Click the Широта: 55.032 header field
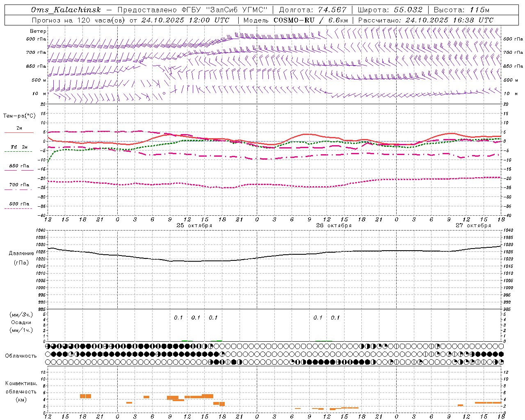The image size is (525, 420). (x=390, y=10)
